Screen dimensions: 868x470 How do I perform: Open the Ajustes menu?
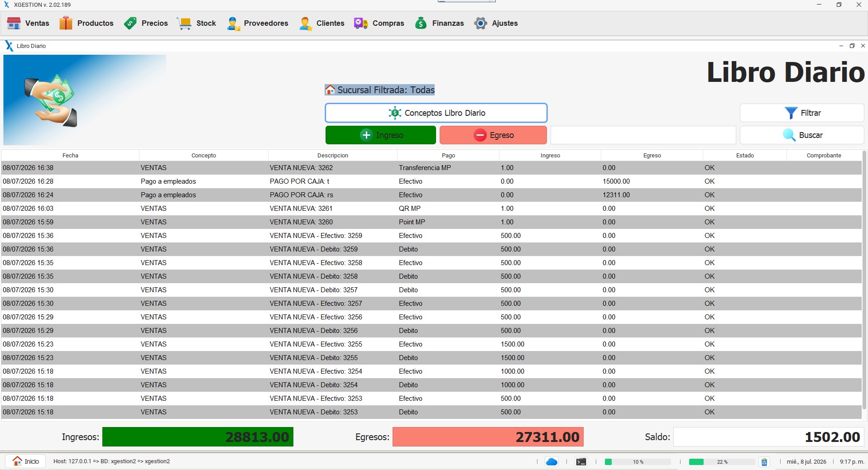496,23
